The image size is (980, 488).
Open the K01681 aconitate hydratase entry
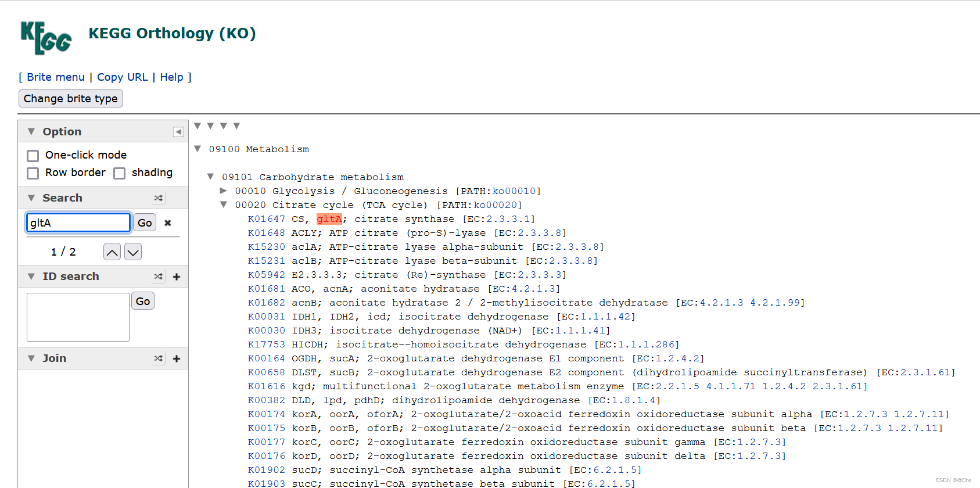coord(267,289)
